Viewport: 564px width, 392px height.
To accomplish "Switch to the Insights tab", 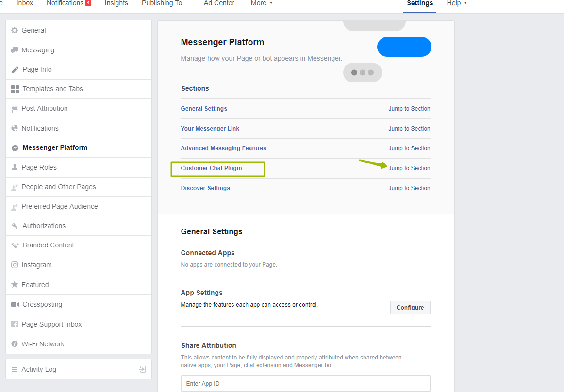I will pos(116,3).
